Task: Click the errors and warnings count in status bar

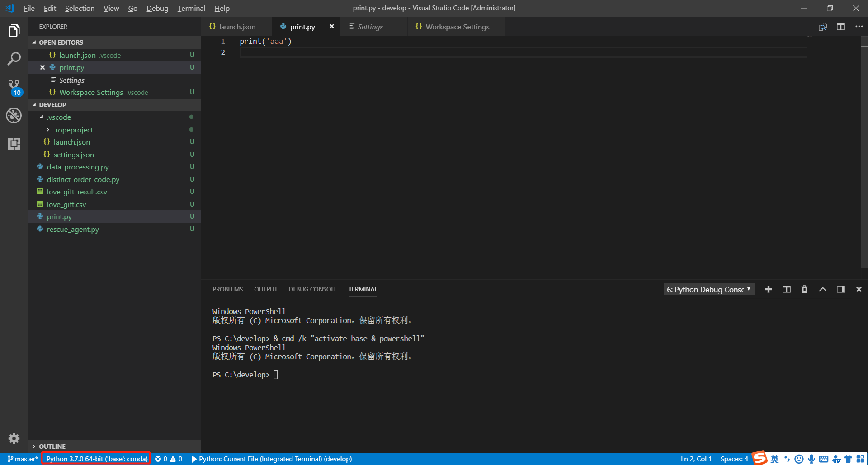Action: [169, 459]
